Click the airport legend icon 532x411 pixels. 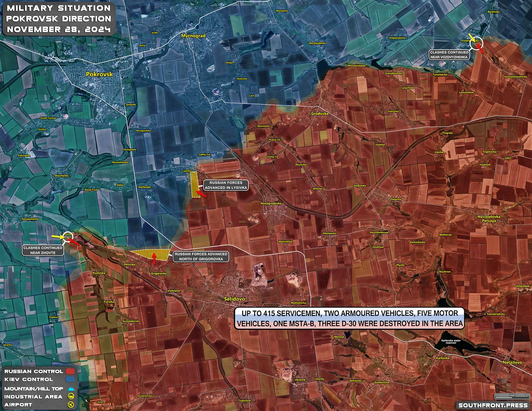[71, 404]
